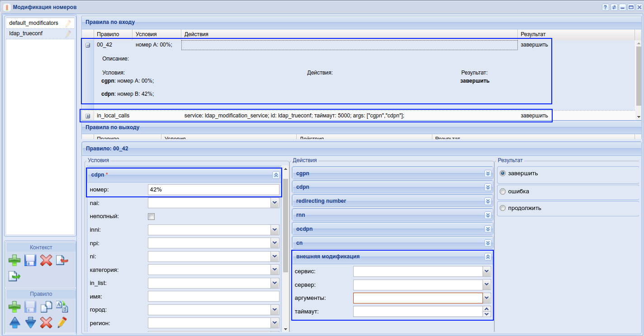Expand the 'redirecting number' actions section
This screenshot has height=336, width=644.
(488, 201)
